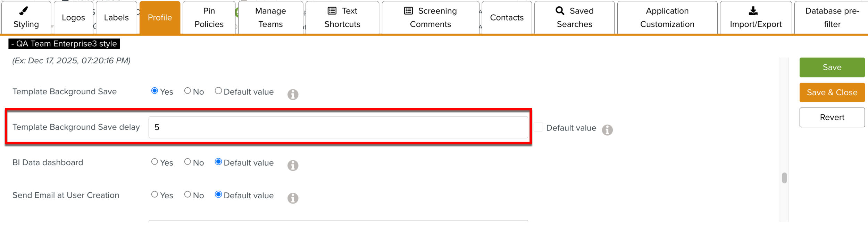Open Text Shortcuts tab with list icon
Screen dimensions: 868x231
coord(342,17)
